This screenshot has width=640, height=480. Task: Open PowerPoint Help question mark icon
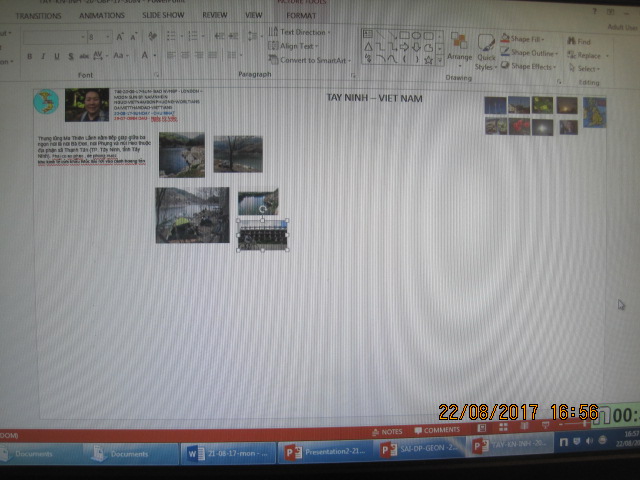pos(594,11)
